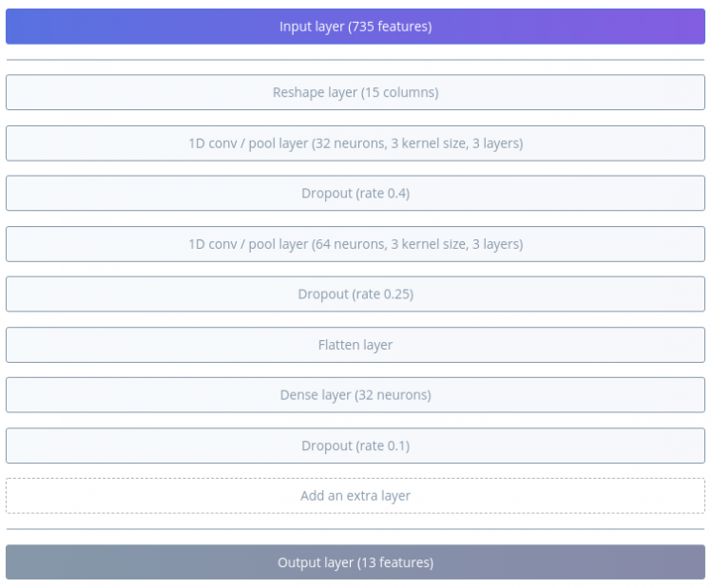Select the Reshape layer (15 columns)
The height and width of the screenshot is (588, 711).
coord(355,93)
